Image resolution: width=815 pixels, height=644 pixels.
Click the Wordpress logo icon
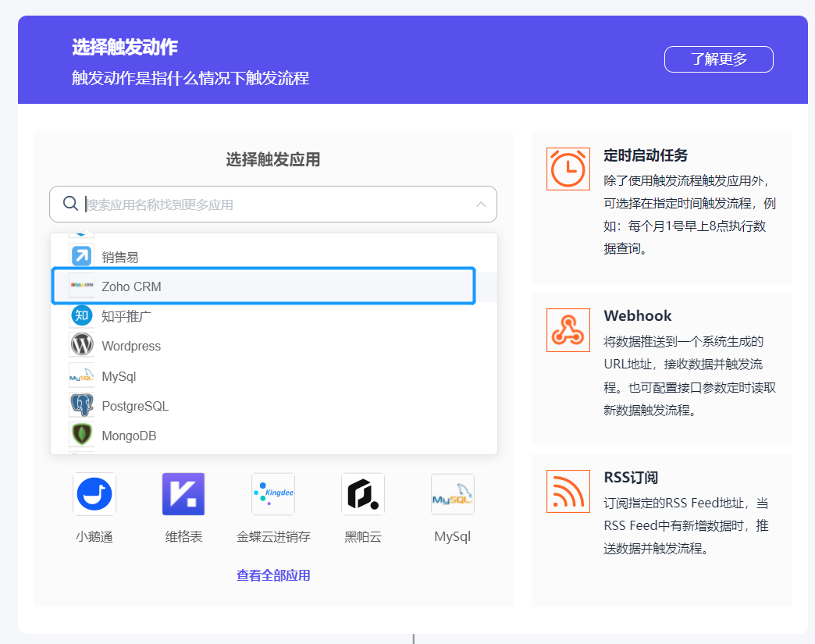pos(82,344)
